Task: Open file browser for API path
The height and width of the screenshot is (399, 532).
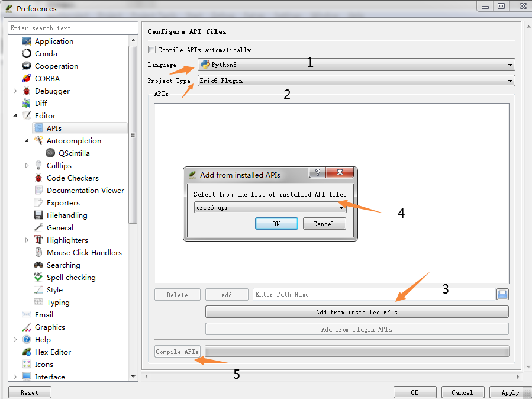Action: pos(502,294)
